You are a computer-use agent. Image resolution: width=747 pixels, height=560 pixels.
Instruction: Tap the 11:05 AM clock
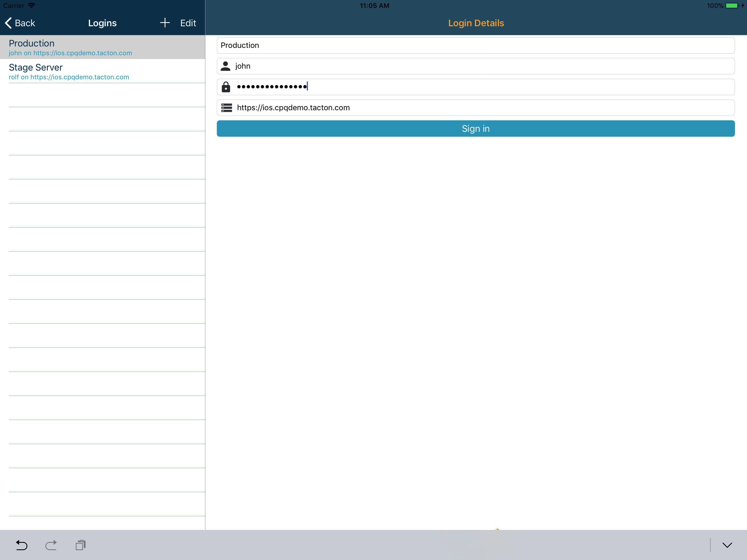point(374,6)
